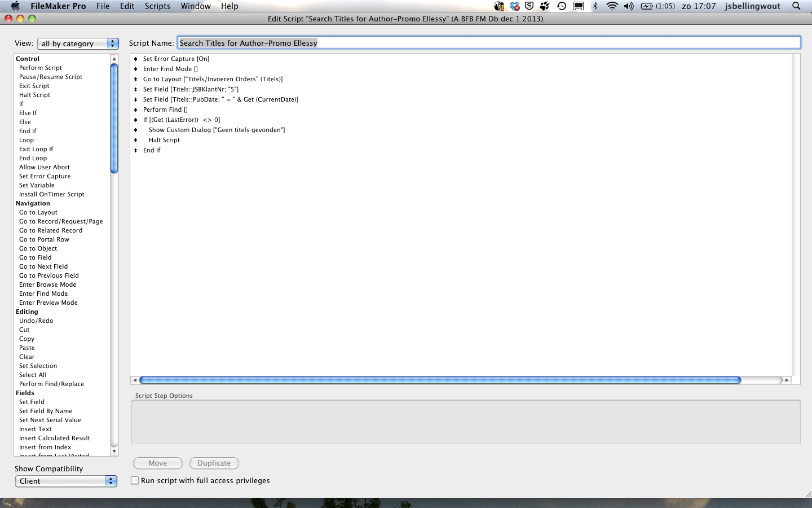
Task: Click the Move button
Action: coord(158,463)
